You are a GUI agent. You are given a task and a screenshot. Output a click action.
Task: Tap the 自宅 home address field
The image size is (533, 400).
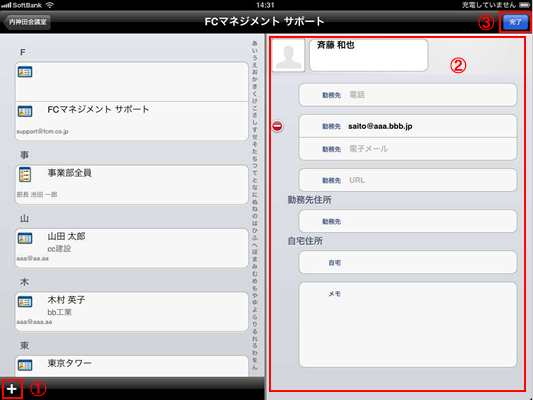coord(408,262)
